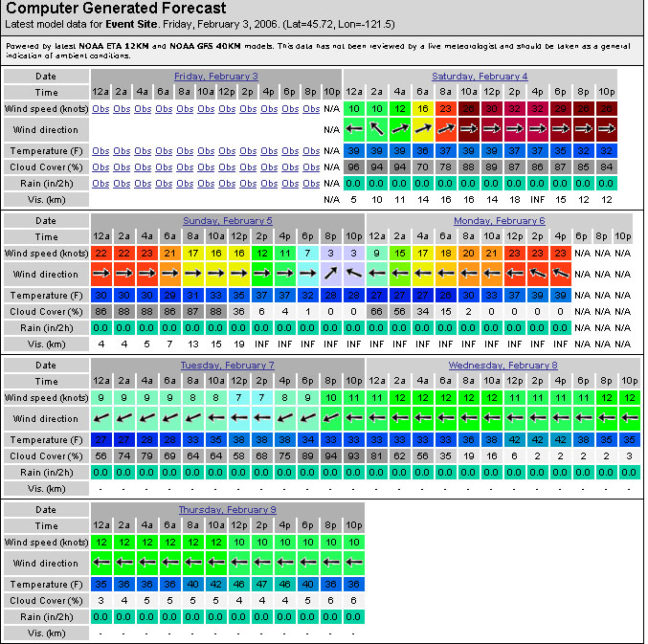Click Wednesday 12p temperature value 42

click(515, 440)
